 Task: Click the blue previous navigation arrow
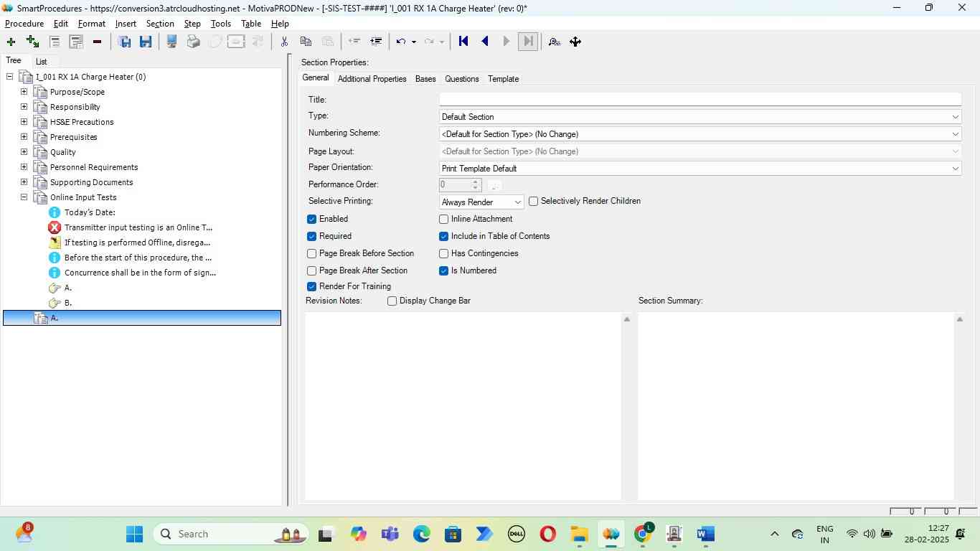pyautogui.click(x=485, y=42)
